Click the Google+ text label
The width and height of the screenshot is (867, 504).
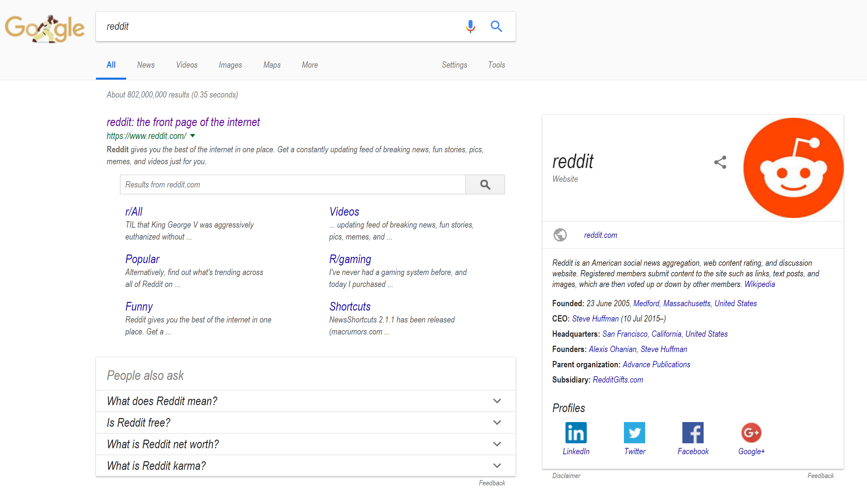click(751, 451)
